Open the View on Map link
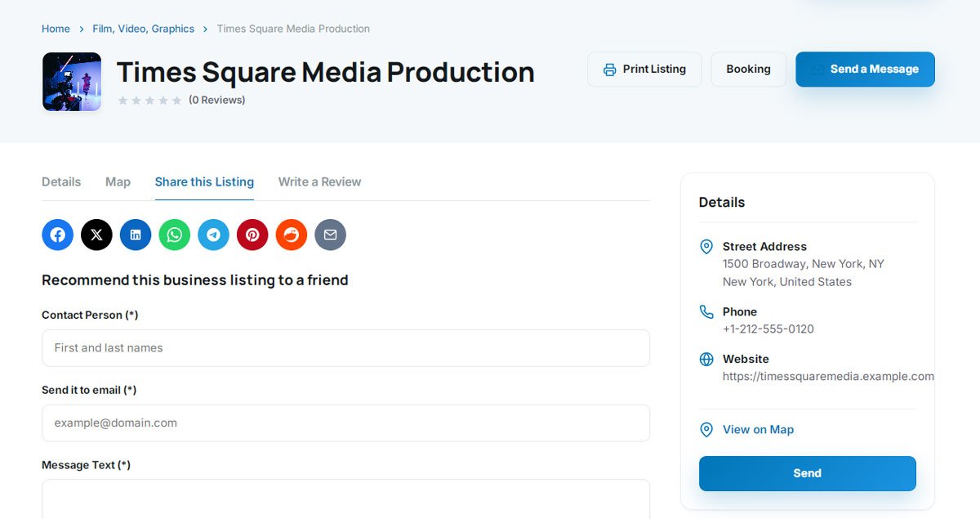Viewport: 980px width, 519px height. (758, 430)
